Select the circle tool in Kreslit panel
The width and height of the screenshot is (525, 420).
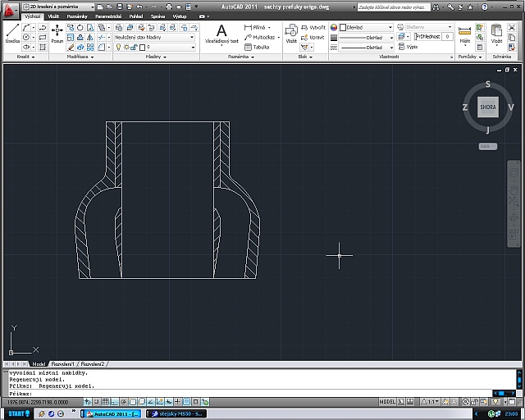(26, 37)
